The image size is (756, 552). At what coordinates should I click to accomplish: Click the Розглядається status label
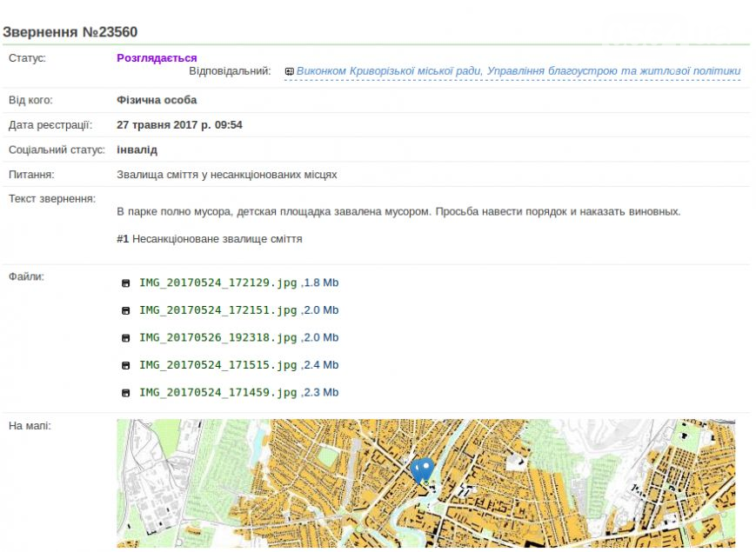pyautogui.click(x=157, y=57)
